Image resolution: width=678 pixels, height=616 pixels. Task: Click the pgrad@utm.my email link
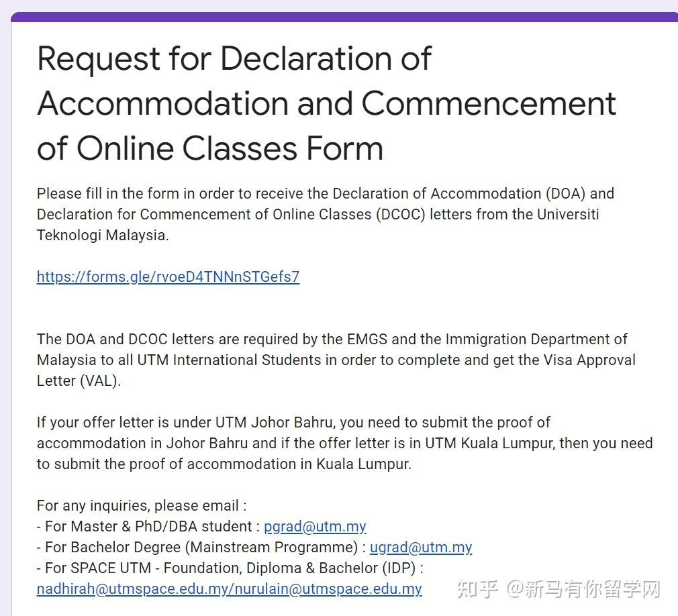click(315, 527)
